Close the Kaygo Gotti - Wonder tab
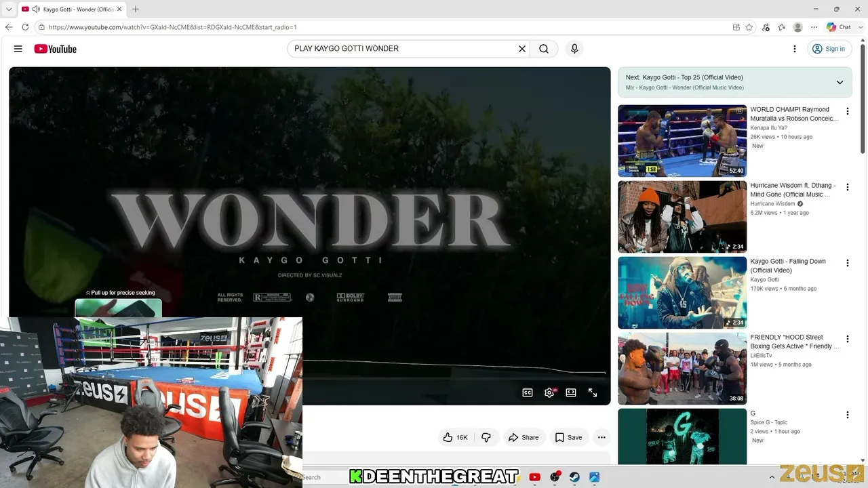Viewport: 868px width, 488px height. pyautogui.click(x=119, y=9)
